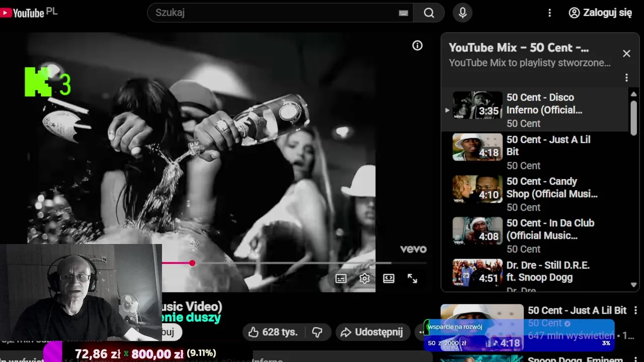This screenshot has width=644, height=362.
Task: Click the vevo watermark in player
Action: pos(413,249)
